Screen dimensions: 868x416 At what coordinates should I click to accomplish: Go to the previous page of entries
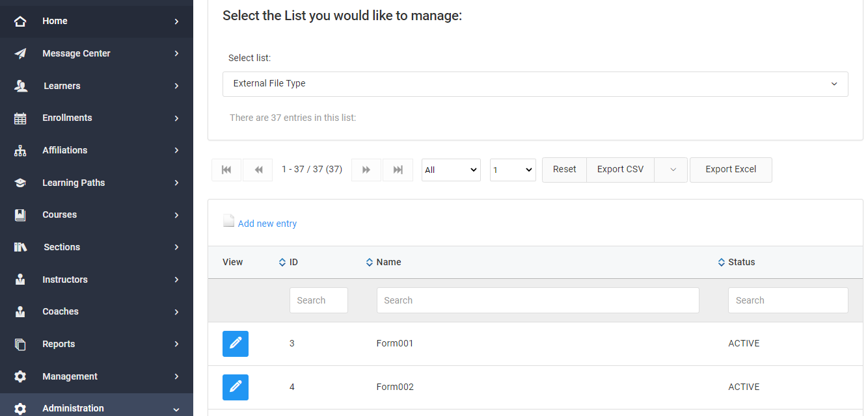pyautogui.click(x=258, y=170)
